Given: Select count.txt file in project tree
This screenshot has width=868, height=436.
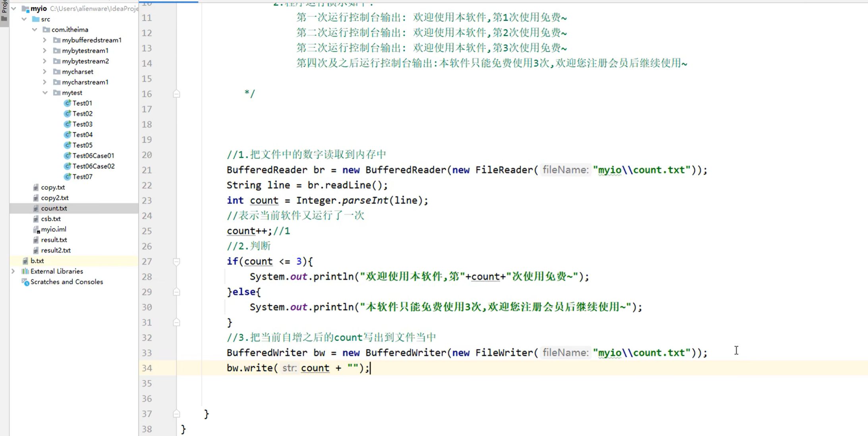Looking at the screenshot, I should click(x=54, y=208).
